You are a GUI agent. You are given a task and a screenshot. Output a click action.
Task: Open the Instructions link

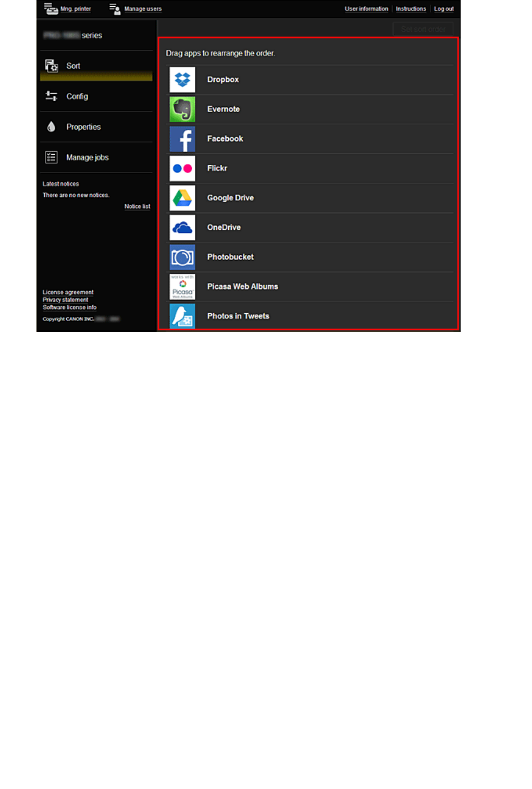(411, 9)
